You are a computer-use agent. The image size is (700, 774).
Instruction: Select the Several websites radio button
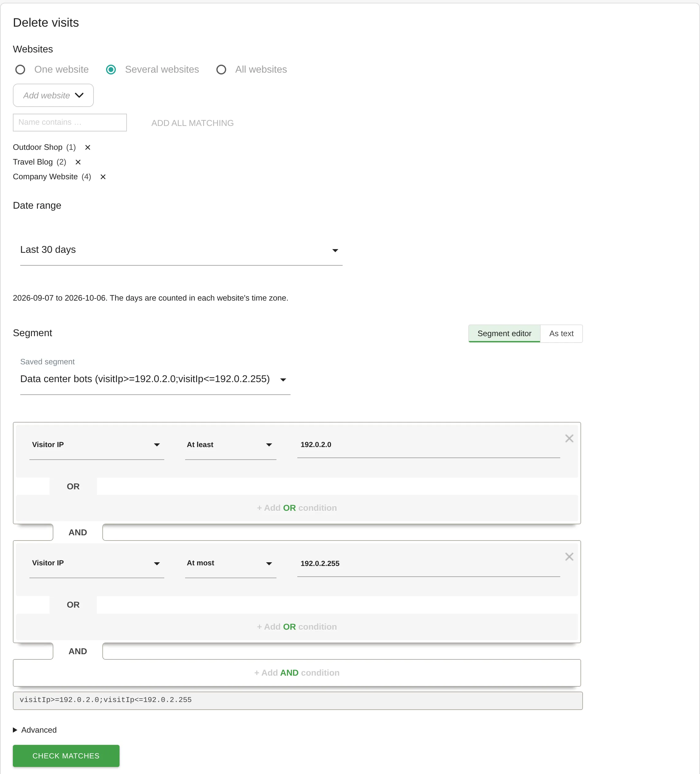point(111,70)
